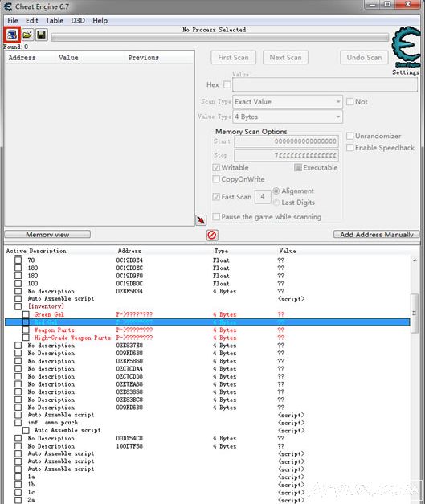Select the inf. ammo pouch entry text

(53, 423)
